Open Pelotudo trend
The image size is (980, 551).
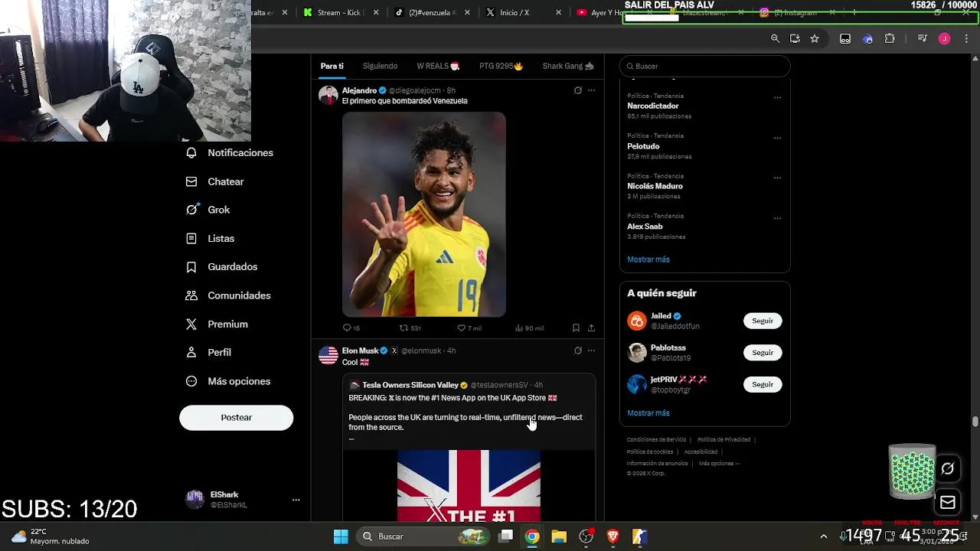coord(643,146)
